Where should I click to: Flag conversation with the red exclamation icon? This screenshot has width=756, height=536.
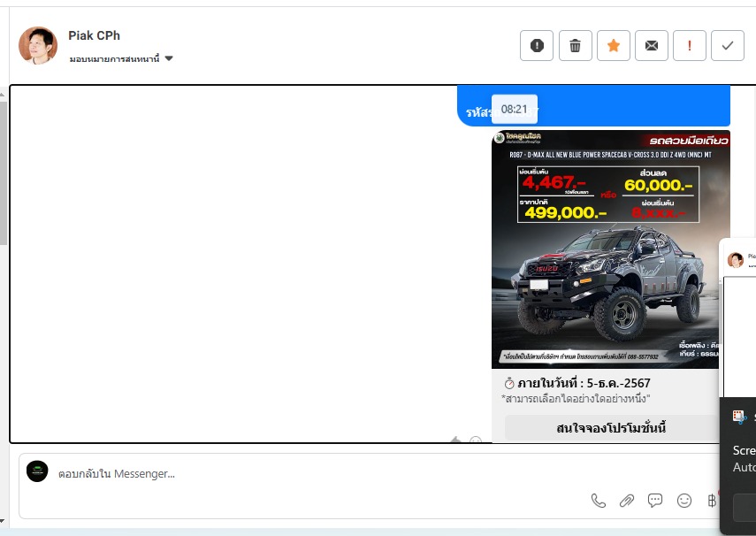[690, 45]
